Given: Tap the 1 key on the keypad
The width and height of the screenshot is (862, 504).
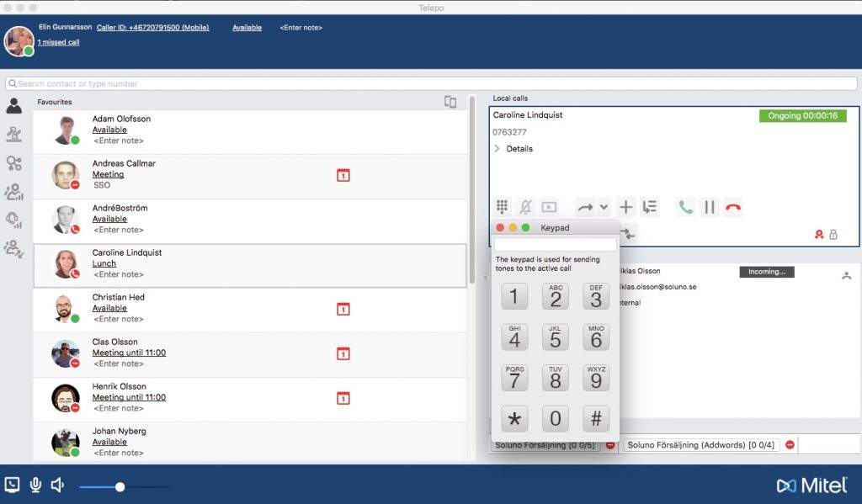Looking at the screenshot, I should (x=514, y=296).
